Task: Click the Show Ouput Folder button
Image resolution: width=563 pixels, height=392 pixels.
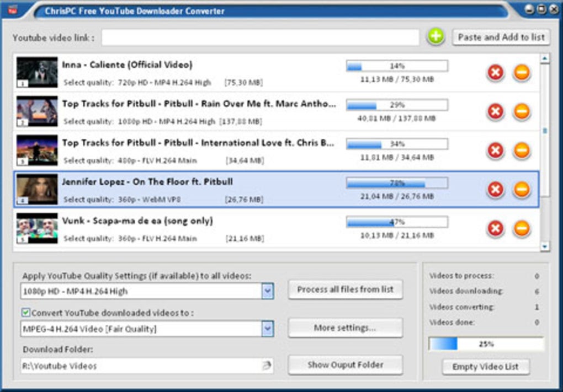Action: [x=345, y=365]
